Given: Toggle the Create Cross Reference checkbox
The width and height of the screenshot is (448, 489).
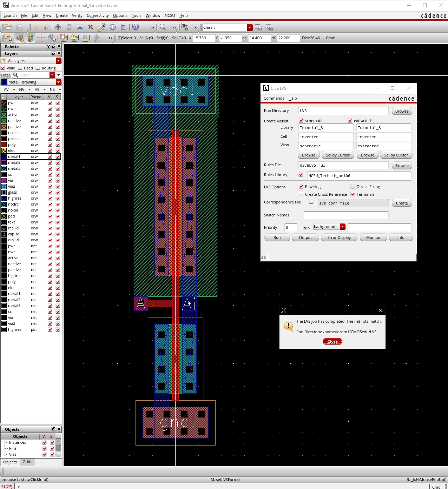Looking at the screenshot, I should [x=301, y=194].
